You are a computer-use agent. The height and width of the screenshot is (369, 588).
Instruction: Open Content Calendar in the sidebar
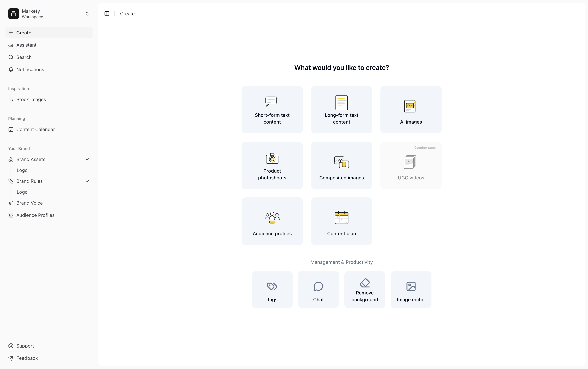point(36,129)
